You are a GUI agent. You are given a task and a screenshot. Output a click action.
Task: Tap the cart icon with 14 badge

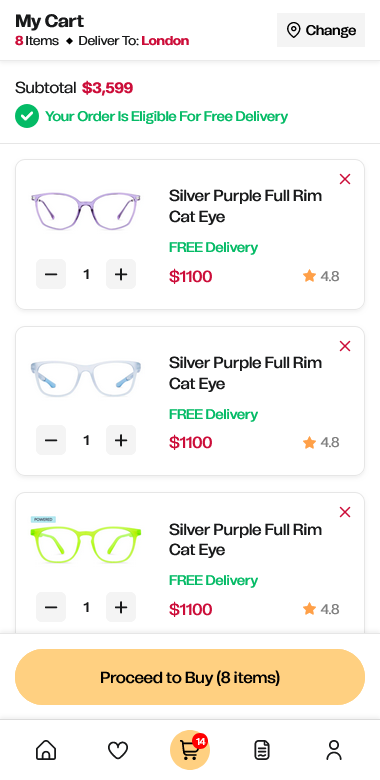click(x=190, y=750)
